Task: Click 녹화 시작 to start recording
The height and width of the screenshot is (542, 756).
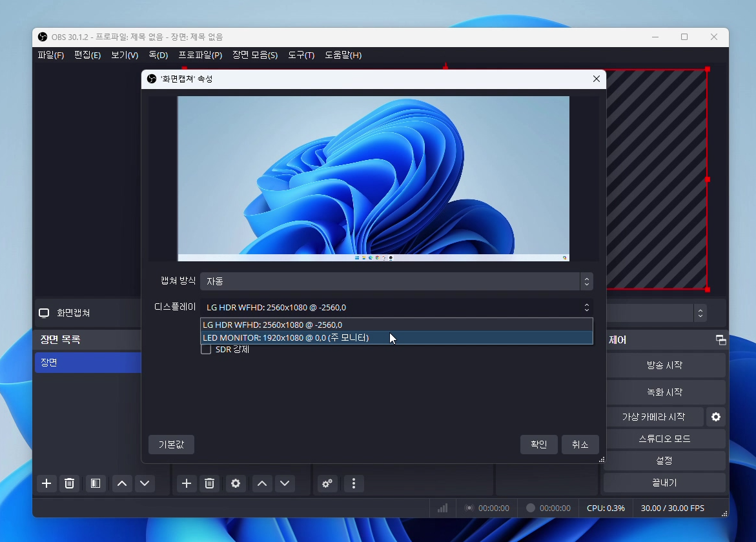Action: click(664, 392)
